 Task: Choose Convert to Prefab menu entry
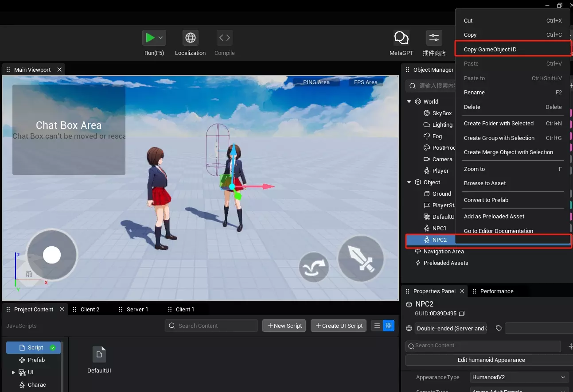[513, 200]
